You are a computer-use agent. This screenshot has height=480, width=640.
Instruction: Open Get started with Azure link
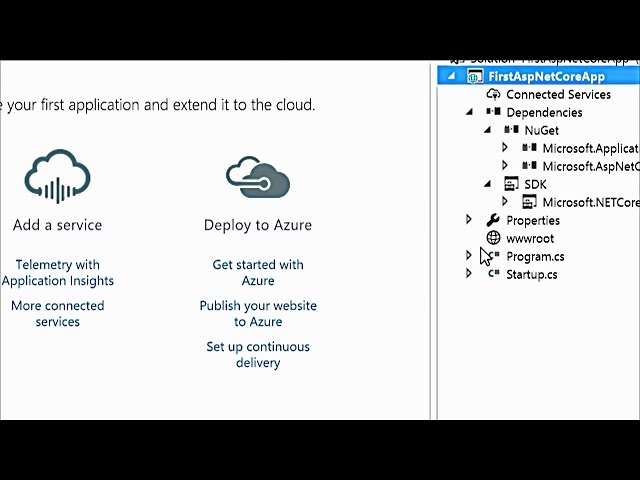coord(258,273)
